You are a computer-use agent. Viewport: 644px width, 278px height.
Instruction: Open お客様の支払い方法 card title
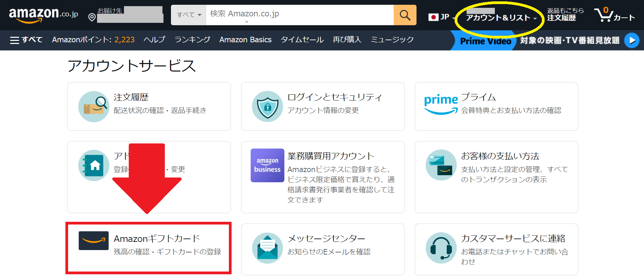500,156
